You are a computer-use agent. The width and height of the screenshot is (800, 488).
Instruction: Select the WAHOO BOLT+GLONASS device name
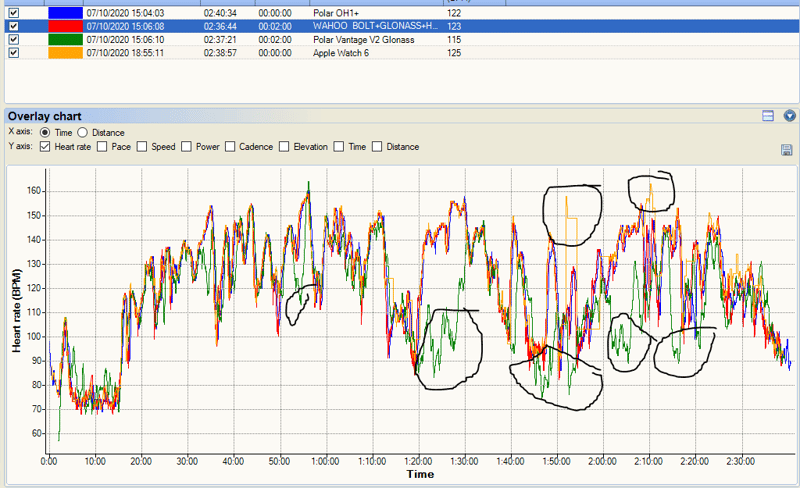(x=375, y=27)
